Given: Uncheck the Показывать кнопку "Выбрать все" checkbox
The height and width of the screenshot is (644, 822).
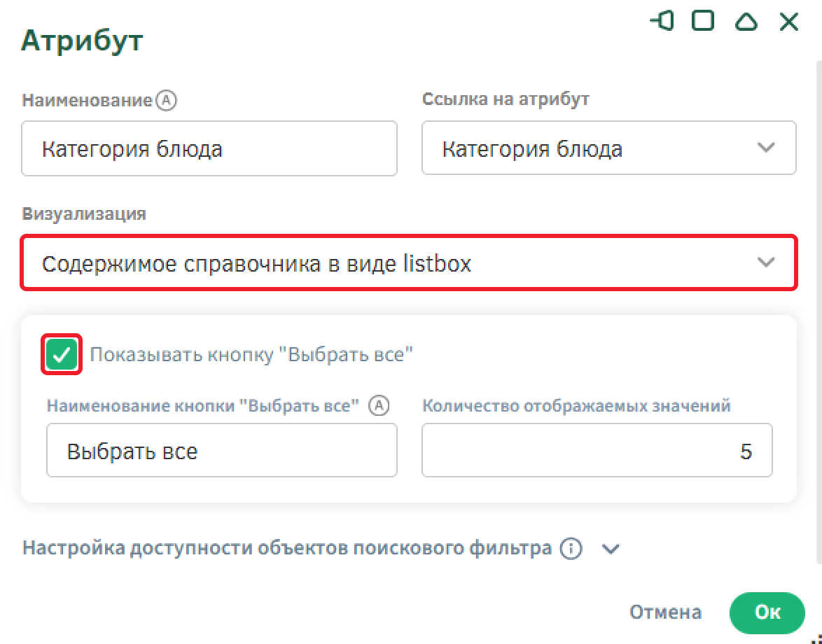Looking at the screenshot, I should coord(62,355).
